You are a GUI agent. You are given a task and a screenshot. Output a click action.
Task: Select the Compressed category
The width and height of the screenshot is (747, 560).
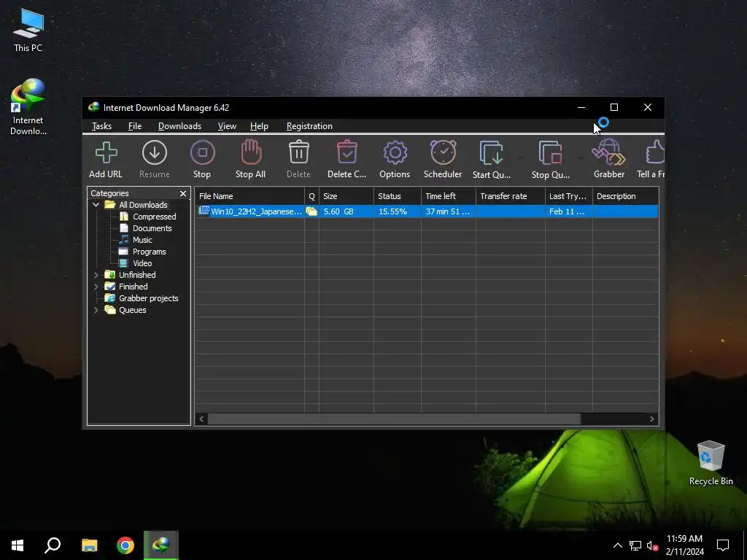[155, 217]
